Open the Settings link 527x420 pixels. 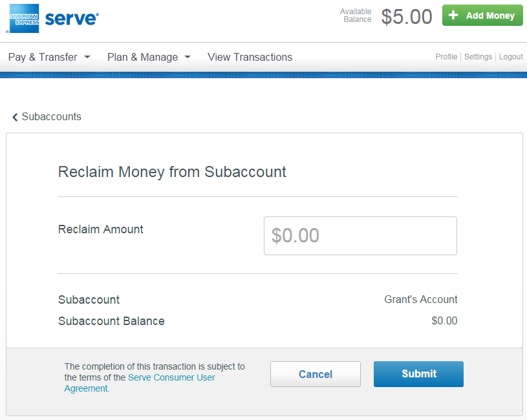tap(478, 57)
